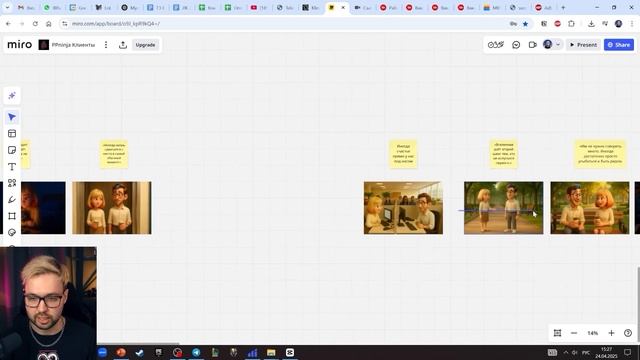Open help question mark icon

coord(628,333)
